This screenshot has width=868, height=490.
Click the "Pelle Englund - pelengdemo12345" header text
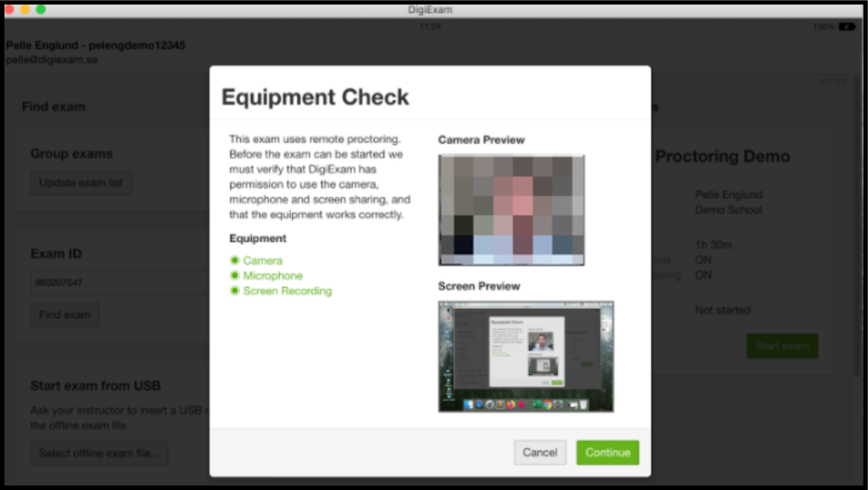(96, 45)
